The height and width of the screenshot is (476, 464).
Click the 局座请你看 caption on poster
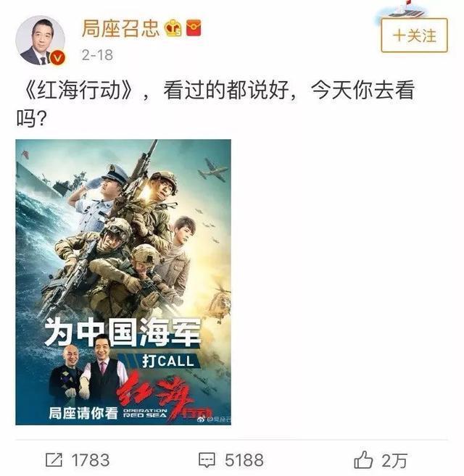pyautogui.click(x=83, y=413)
